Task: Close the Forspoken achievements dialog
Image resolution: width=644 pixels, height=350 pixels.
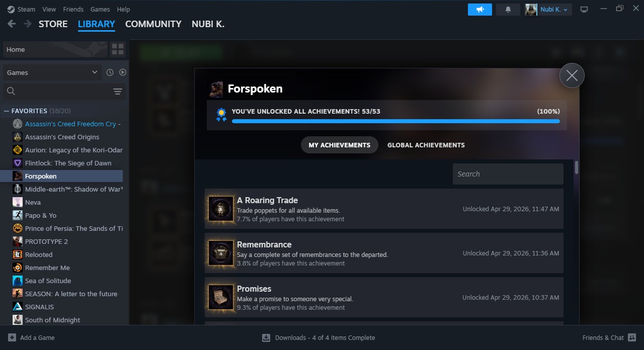Action: [x=572, y=75]
